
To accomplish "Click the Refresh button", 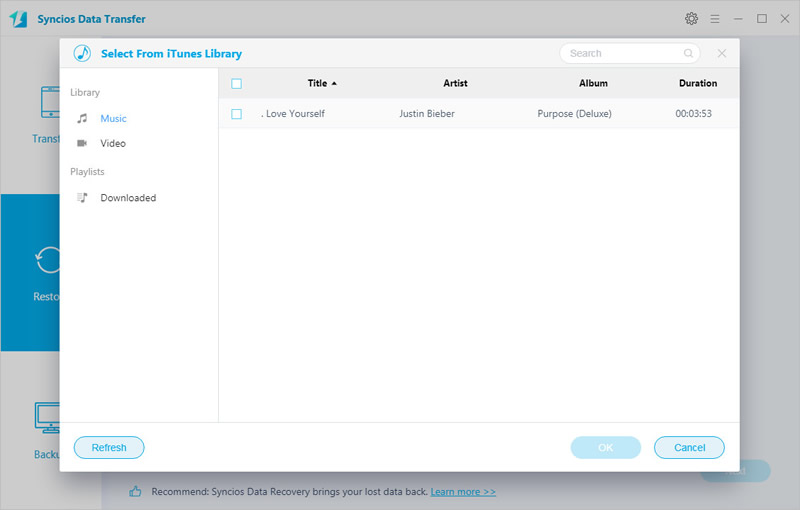I will coord(109,447).
